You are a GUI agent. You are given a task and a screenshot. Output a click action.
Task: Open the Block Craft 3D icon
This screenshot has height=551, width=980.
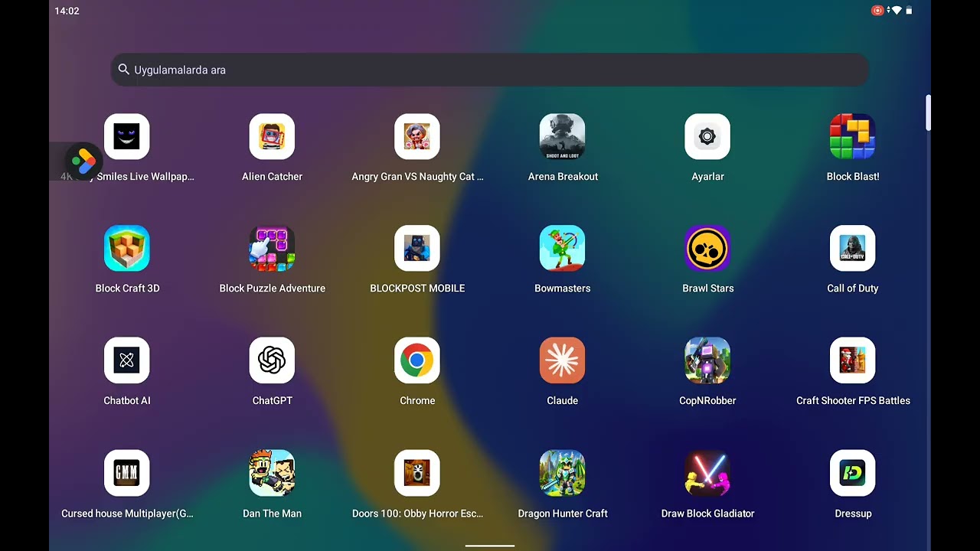point(127,249)
